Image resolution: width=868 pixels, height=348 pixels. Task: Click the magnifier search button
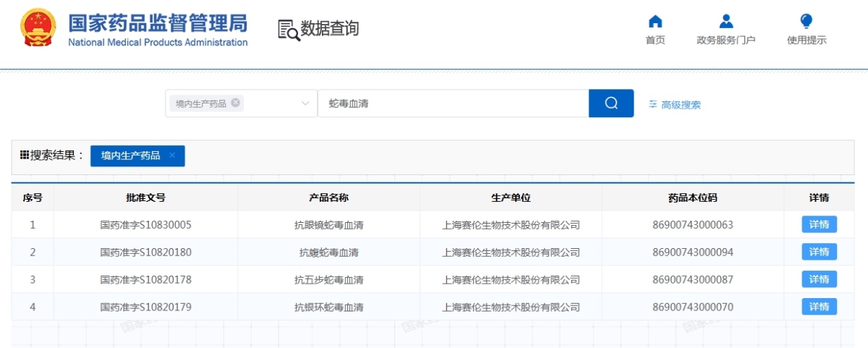pyautogui.click(x=610, y=103)
